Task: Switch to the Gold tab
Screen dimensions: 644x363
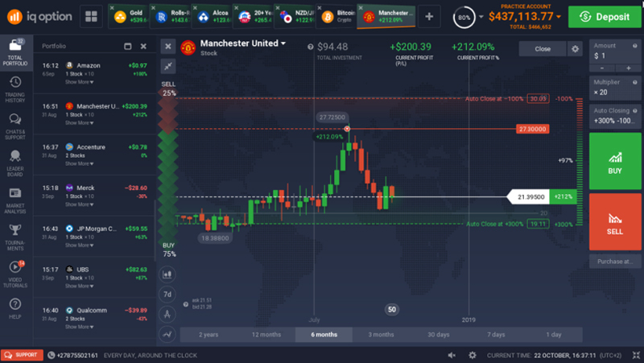Action: [130, 16]
